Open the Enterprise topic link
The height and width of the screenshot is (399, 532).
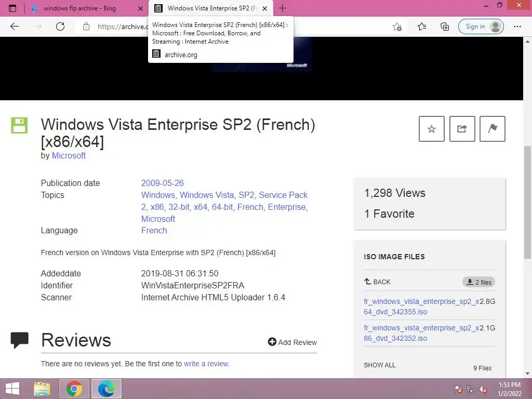click(287, 207)
